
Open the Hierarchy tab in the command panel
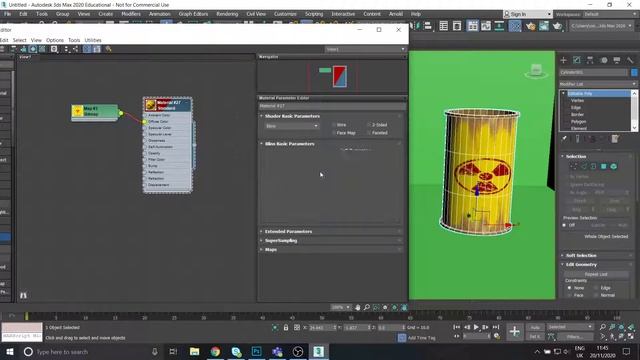point(590,60)
